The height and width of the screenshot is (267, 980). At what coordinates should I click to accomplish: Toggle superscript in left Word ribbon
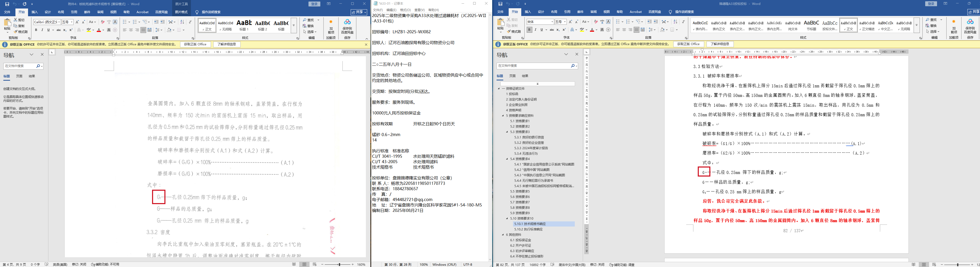[x=71, y=30]
